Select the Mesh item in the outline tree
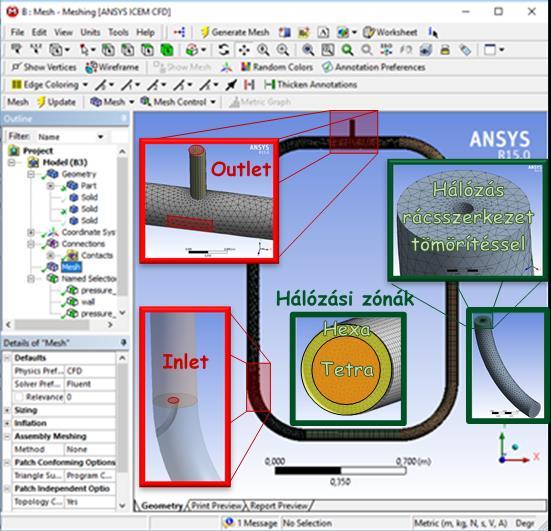Viewport: 551px width, 531px height. pos(71,267)
